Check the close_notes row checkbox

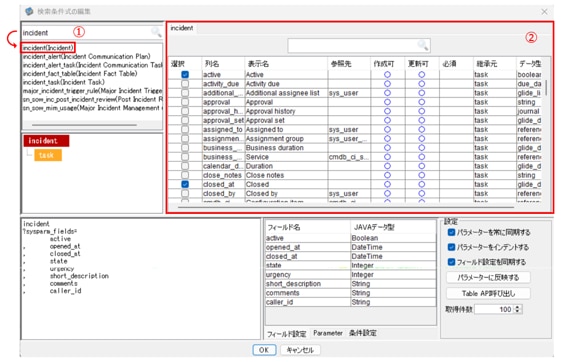185,175
